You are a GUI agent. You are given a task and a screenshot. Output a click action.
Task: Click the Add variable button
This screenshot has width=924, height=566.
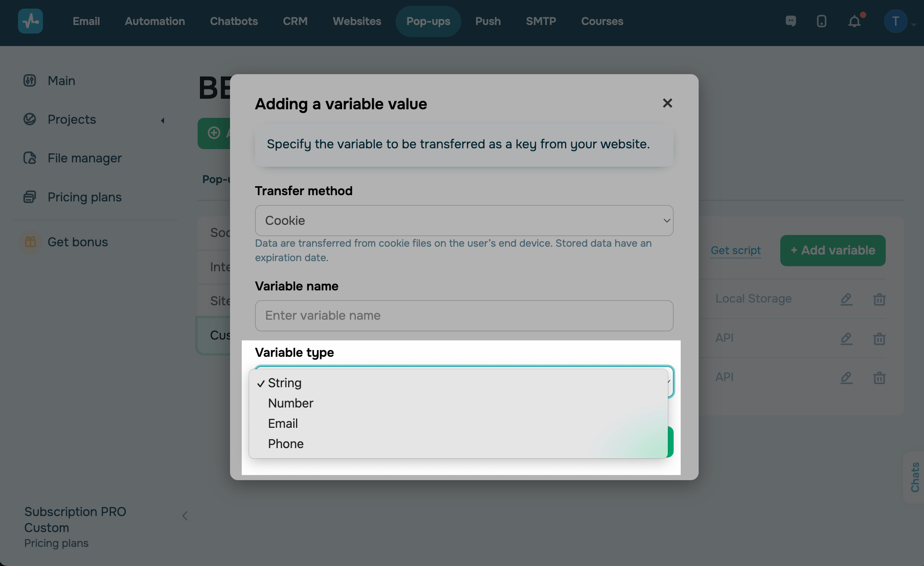tap(832, 250)
